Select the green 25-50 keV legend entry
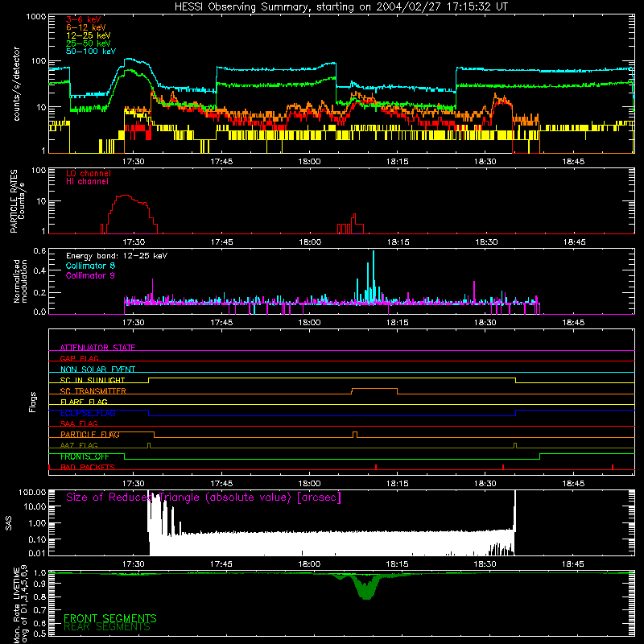The width and height of the screenshot is (644, 644). pyautogui.click(x=88, y=43)
